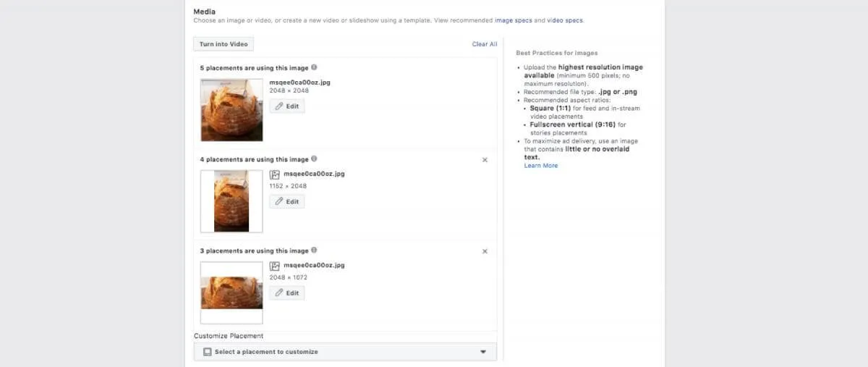Click Clear All link

tap(485, 44)
